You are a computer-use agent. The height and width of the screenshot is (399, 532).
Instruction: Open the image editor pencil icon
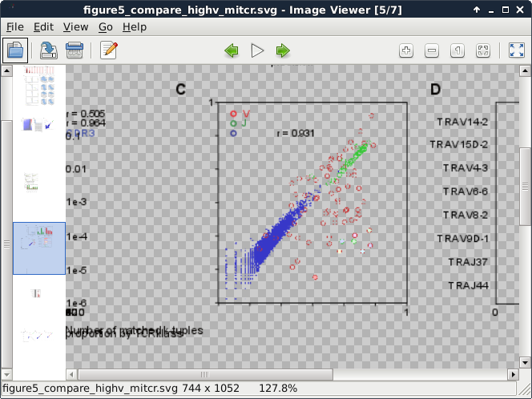click(x=108, y=50)
